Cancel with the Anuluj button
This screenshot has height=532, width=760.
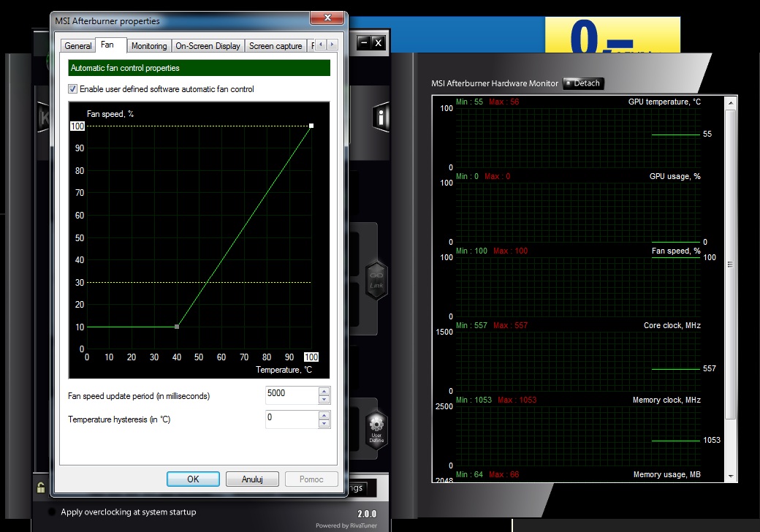[252, 479]
